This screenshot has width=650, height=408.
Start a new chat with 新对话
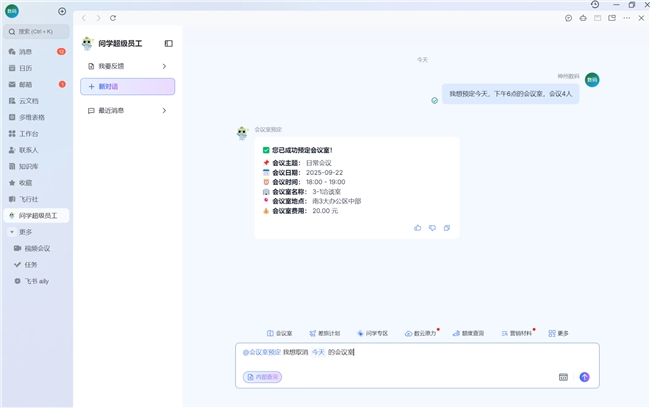tap(128, 87)
